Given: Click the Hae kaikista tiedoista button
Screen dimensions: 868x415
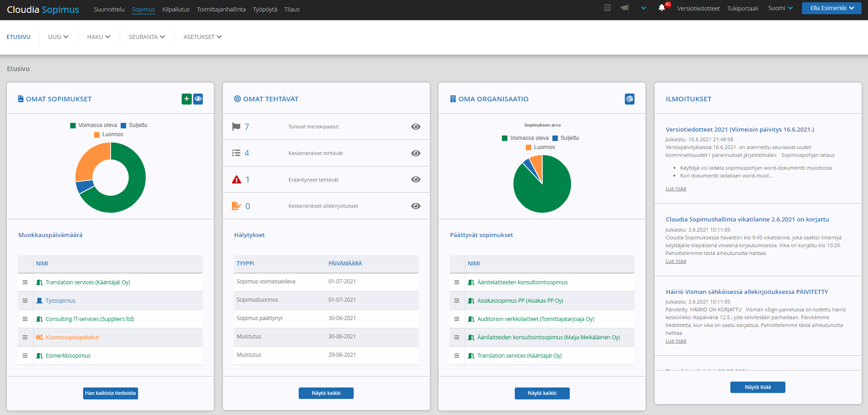Looking at the screenshot, I should (x=111, y=393).
